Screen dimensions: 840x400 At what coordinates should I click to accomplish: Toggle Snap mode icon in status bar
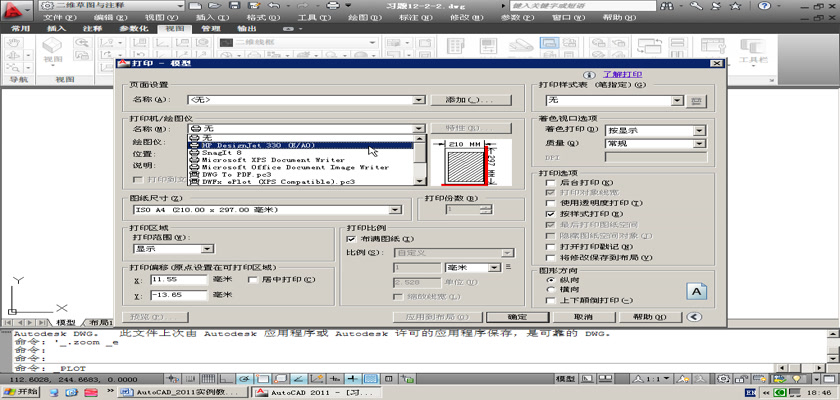coord(190,379)
